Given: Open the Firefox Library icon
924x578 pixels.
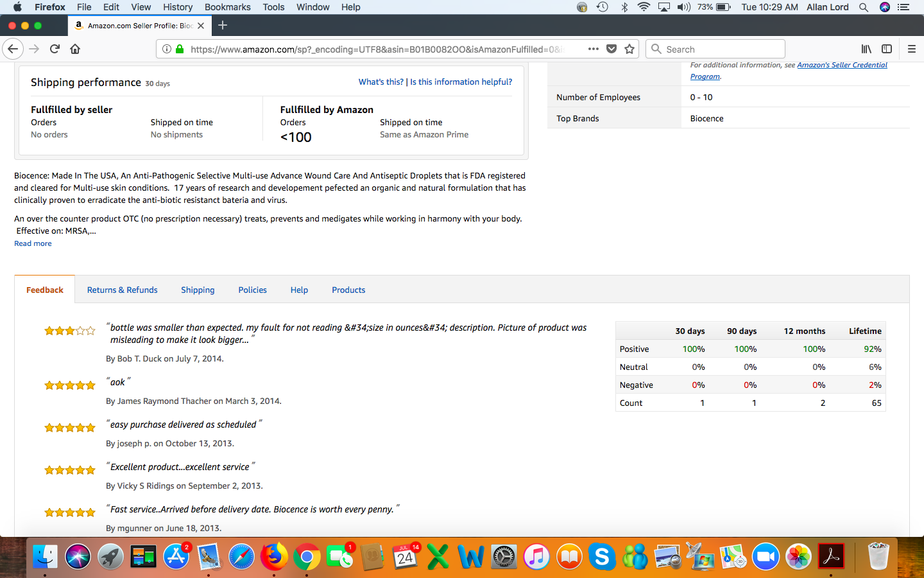Looking at the screenshot, I should coord(866,49).
